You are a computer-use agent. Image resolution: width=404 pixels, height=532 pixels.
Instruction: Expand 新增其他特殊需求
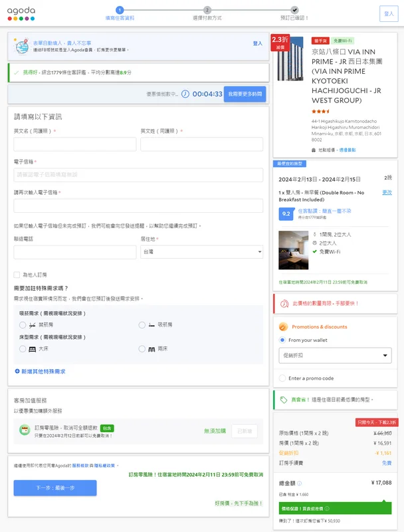pyautogui.click(x=40, y=372)
